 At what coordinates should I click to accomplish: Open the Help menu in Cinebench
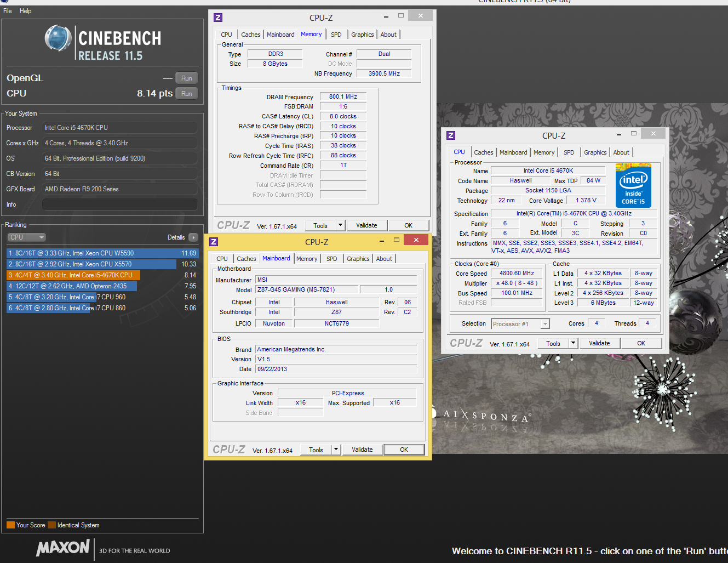tap(25, 11)
